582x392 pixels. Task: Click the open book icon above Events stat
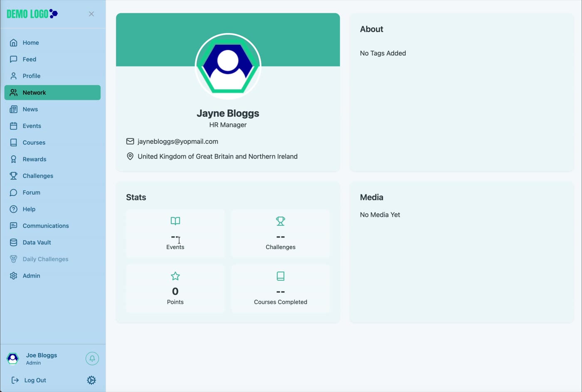tap(175, 221)
